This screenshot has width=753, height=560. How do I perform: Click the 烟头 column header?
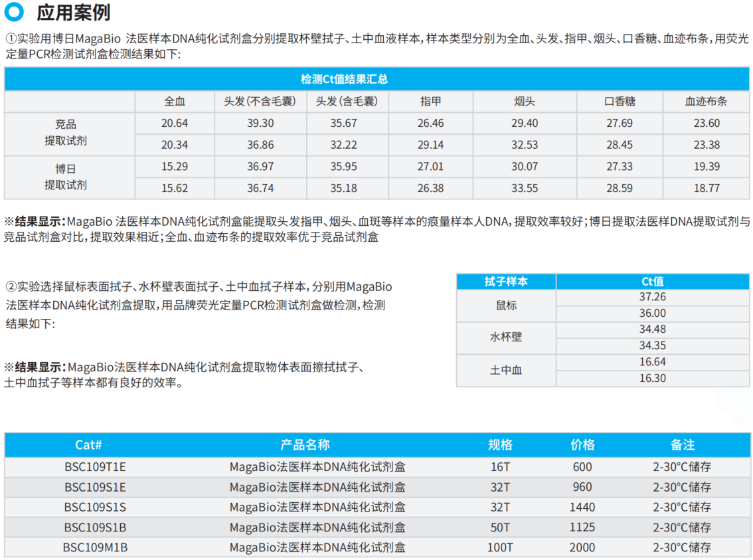click(x=525, y=102)
